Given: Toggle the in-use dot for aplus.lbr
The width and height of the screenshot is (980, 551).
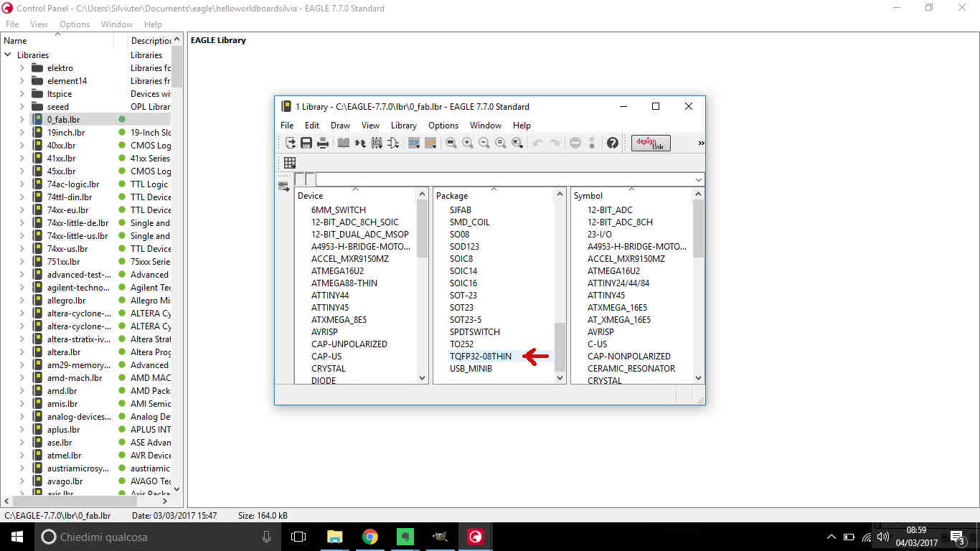Looking at the screenshot, I should click(122, 429).
